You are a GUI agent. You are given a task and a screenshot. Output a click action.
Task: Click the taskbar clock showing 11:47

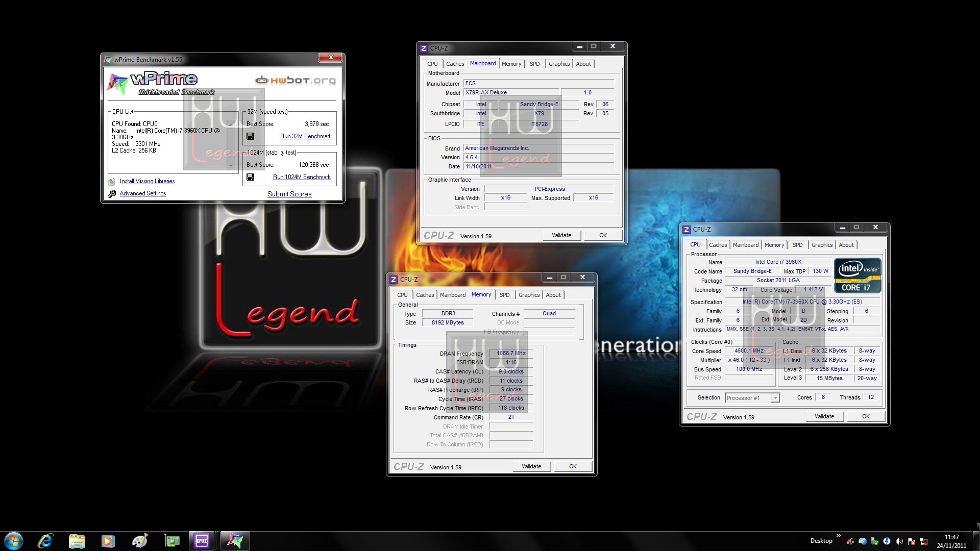pyautogui.click(x=951, y=541)
